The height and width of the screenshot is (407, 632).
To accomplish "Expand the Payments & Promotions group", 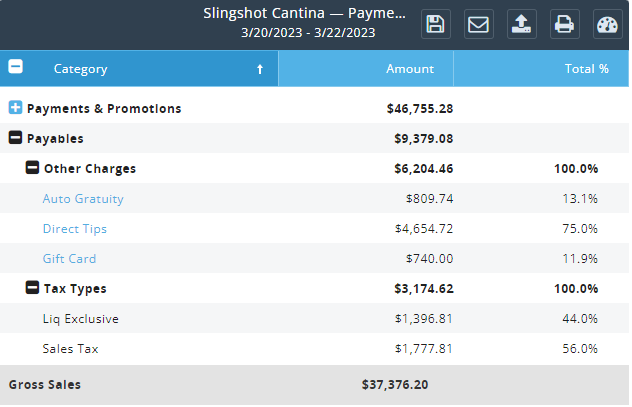I will point(15,108).
